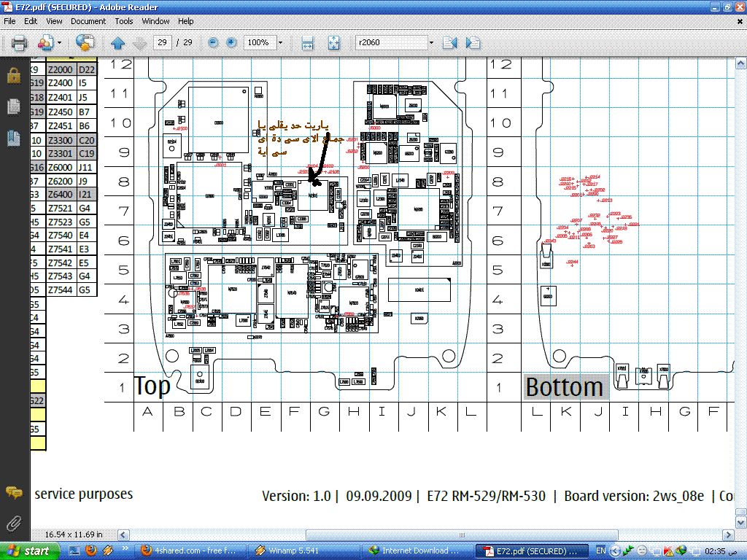This screenshot has height=560, width=747.
Task: Click the C20 cell next to Z3300
Action: click(x=87, y=140)
